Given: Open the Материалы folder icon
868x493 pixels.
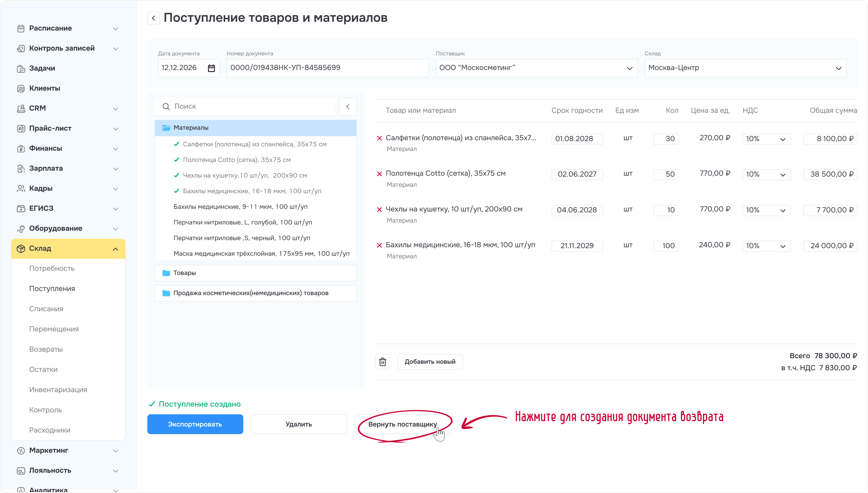Looking at the screenshot, I should pyautogui.click(x=166, y=128).
